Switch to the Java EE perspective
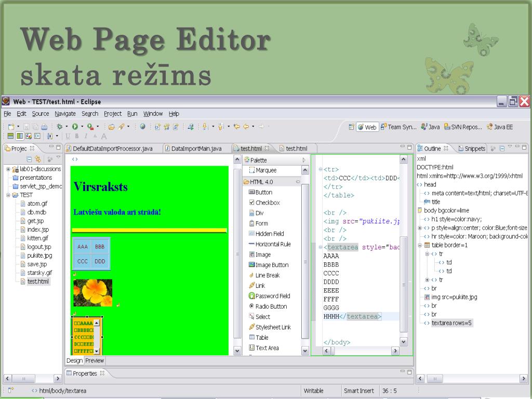The width and height of the screenshot is (532, 399). pos(499,127)
